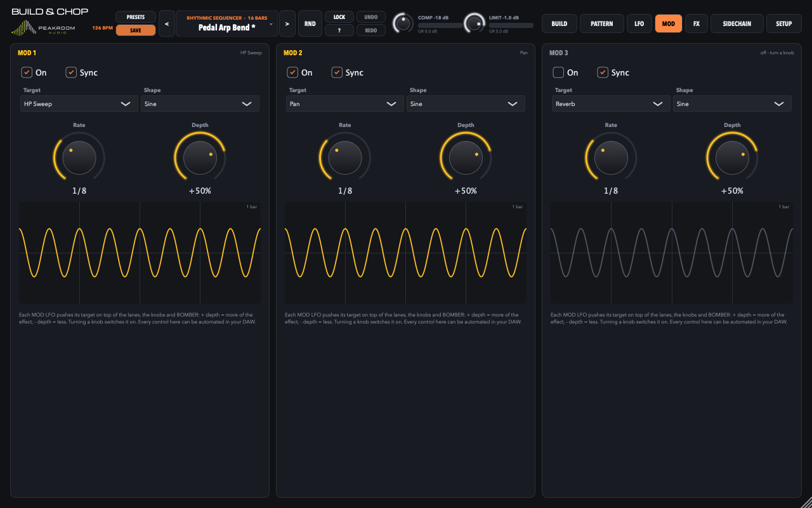Click the question mark help button

[339, 30]
